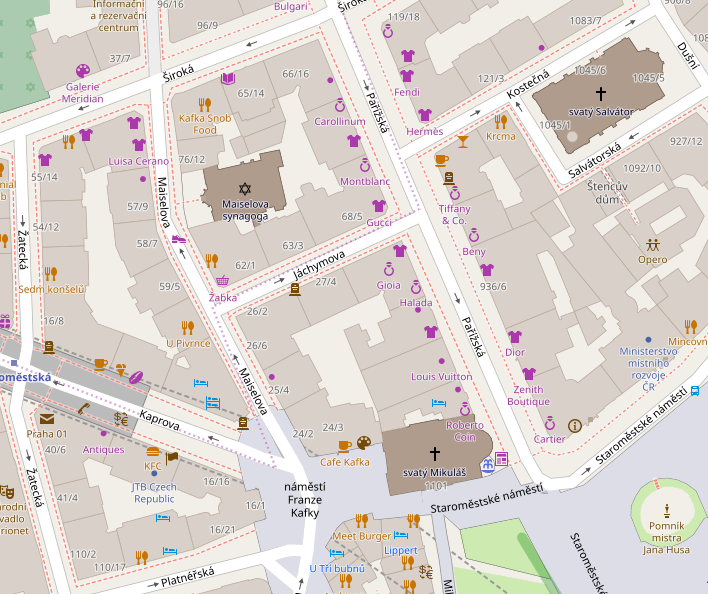Select house number 16/21
Screen dimensions: 708x594
pos(223,529)
